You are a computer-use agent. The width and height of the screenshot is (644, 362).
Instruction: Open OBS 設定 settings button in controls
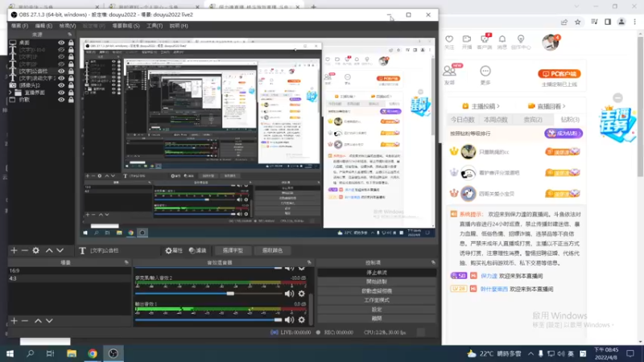(376, 310)
